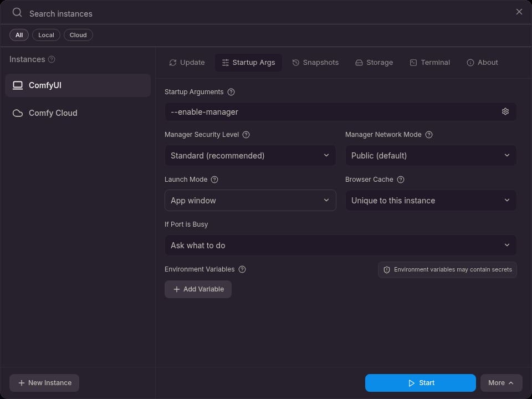Switch to the Update tab
This screenshot has width=532, height=399.
coord(187,63)
